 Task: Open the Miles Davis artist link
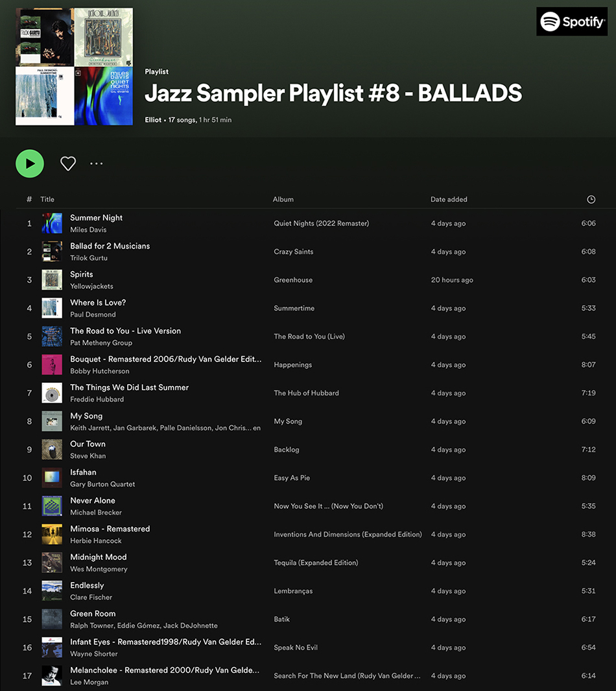[88, 230]
